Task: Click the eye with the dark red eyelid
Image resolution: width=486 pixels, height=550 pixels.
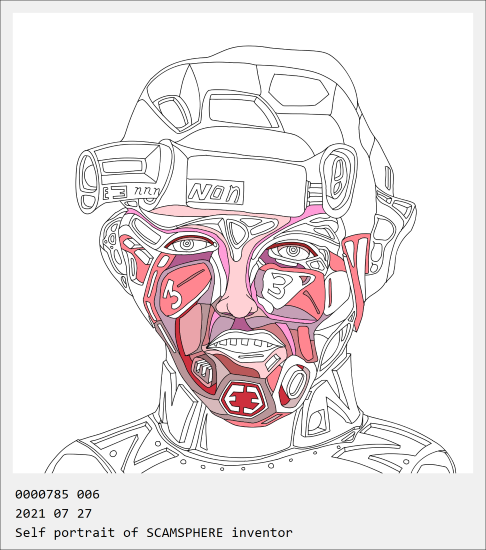Action: [292, 251]
